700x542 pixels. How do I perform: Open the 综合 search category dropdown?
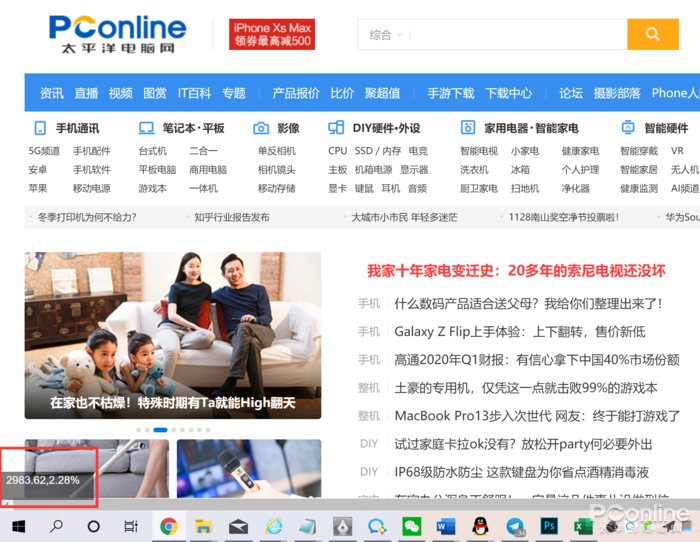pyautogui.click(x=386, y=35)
